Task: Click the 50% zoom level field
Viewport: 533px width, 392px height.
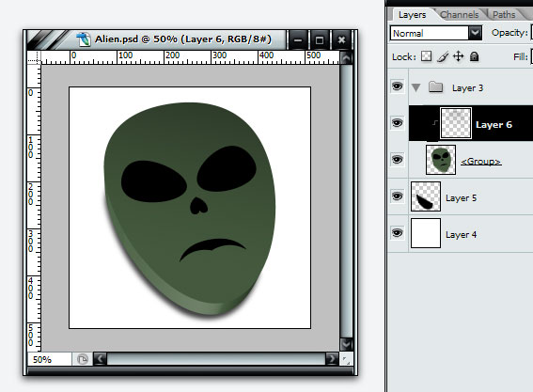Action: pos(50,359)
